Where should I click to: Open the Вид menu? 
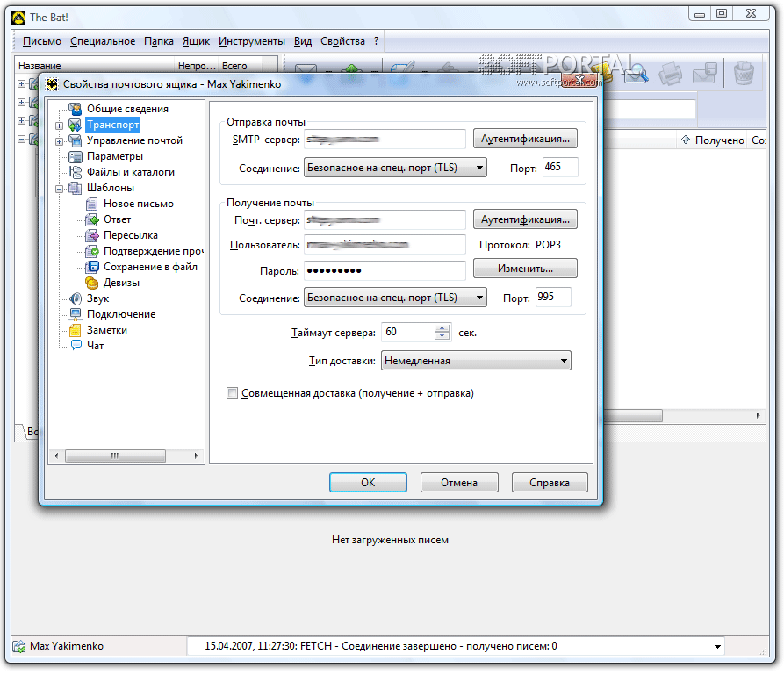(x=303, y=41)
